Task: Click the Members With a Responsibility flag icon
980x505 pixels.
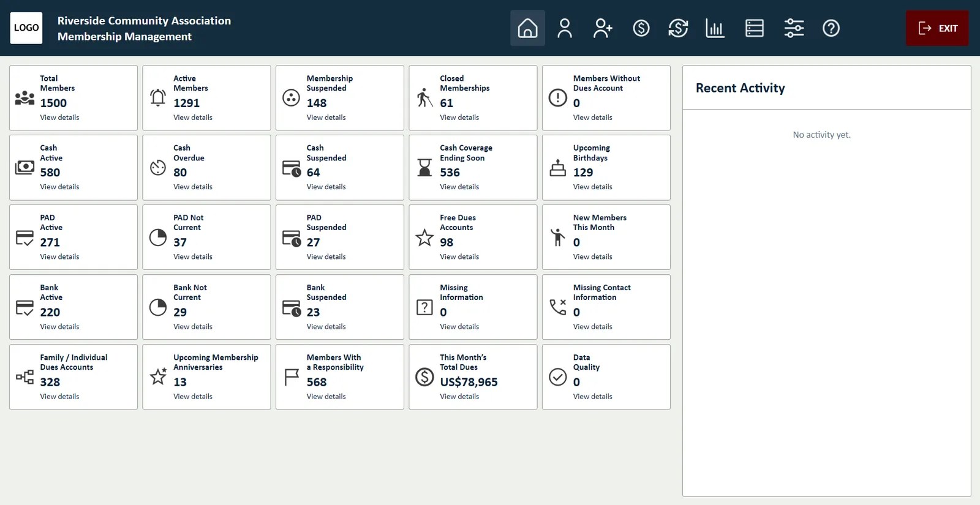Action: pyautogui.click(x=292, y=377)
